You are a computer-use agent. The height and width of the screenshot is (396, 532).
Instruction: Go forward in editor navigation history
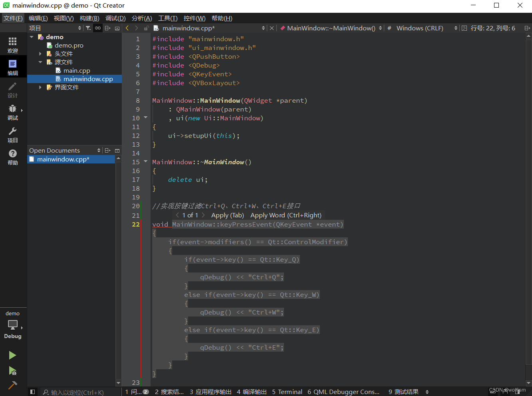137,28
